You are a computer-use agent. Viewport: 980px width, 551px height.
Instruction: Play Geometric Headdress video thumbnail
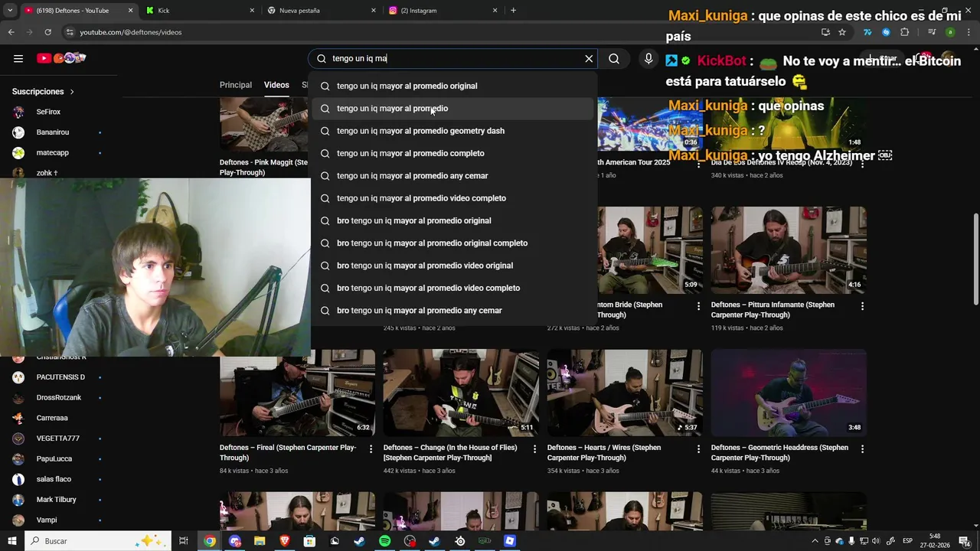click(789, 393)
